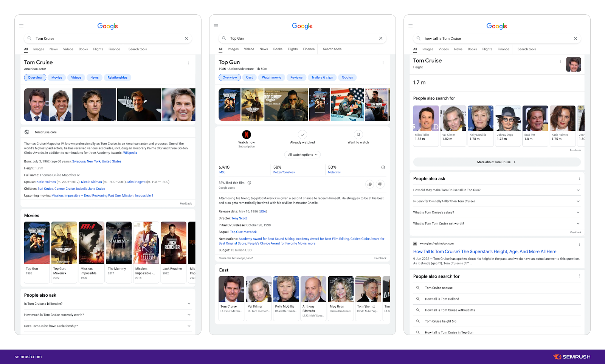Click arrow in More about Tom Cruise button
This screenshot has width=605, height=364.
pyautogui.click(x=515, y=162)
